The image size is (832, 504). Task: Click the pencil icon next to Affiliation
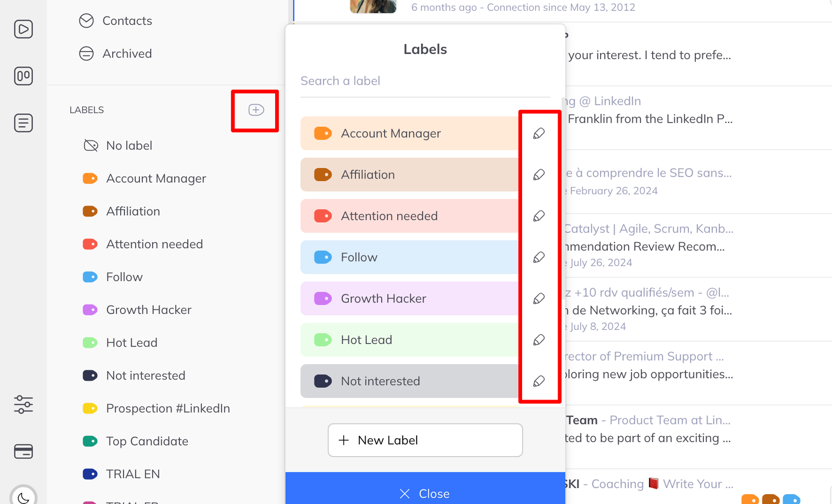[539, 175]
